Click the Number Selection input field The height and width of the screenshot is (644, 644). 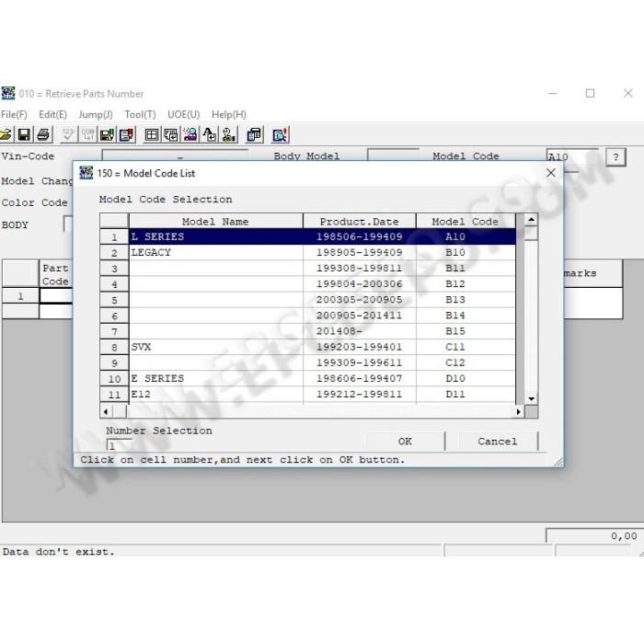120,445
